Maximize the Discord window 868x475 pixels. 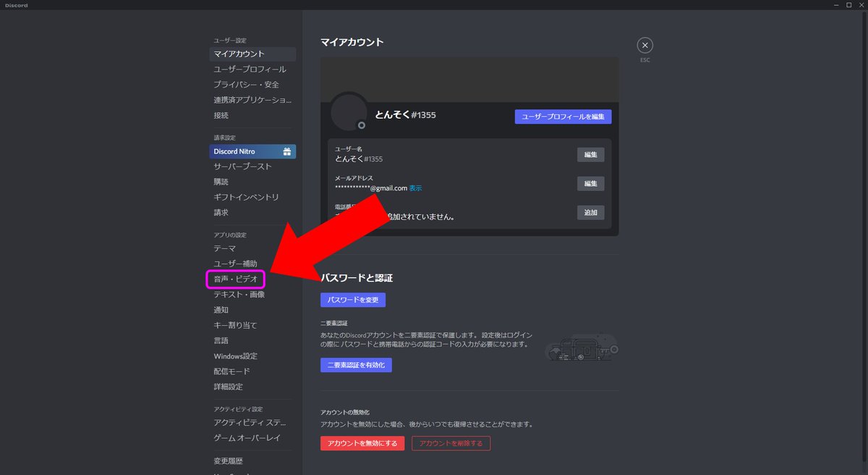pyautogui.click(x=848, y=5)
